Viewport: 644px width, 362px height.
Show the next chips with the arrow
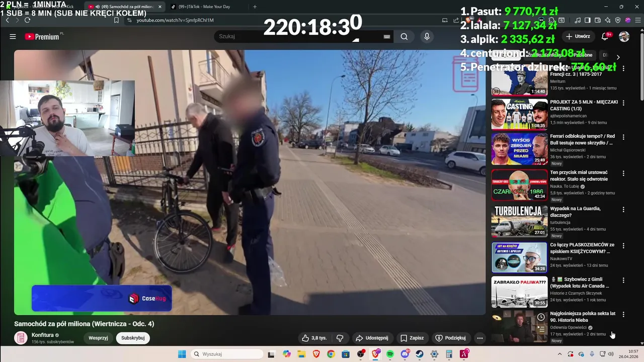pos(618,57)
